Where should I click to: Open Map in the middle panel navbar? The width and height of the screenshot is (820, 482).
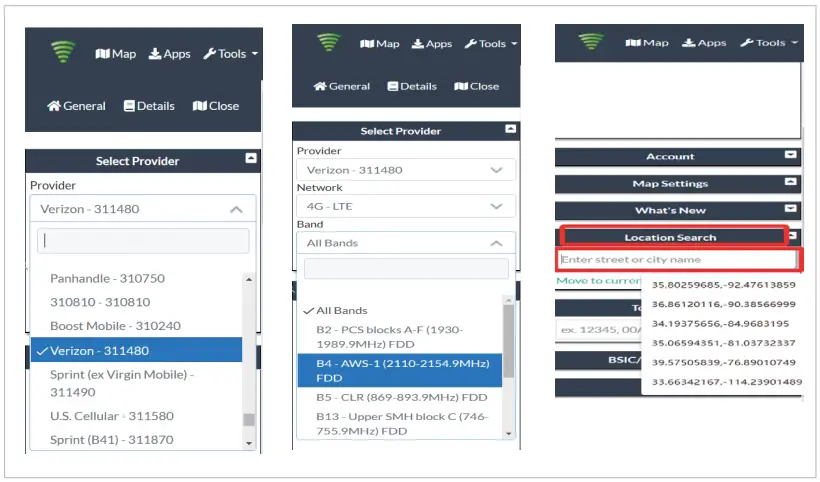pos(380,44)
